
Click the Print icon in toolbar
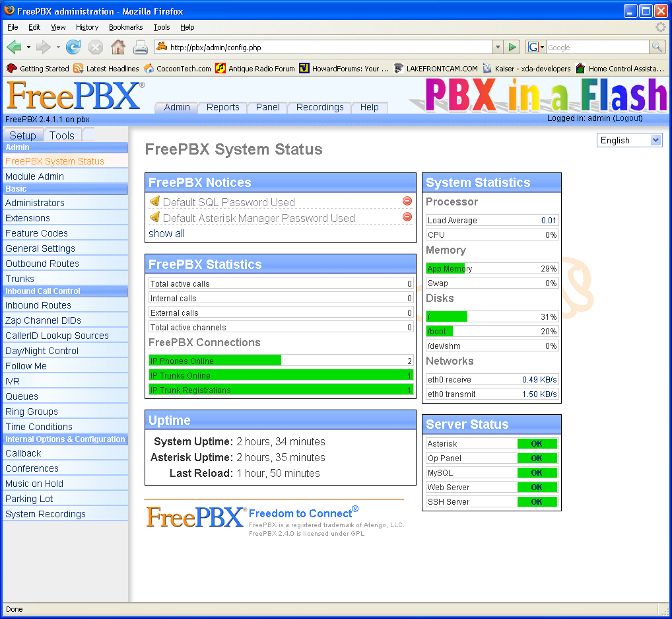[x=141, y=48]
